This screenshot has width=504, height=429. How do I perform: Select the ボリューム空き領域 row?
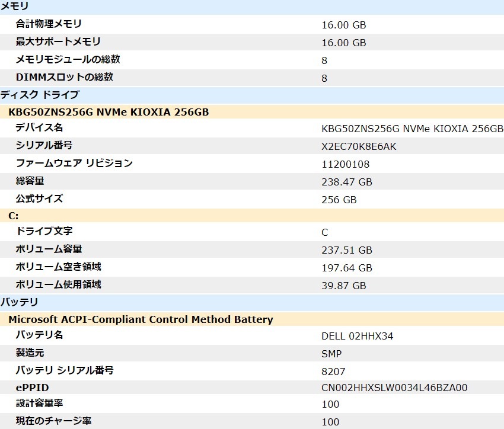(x=178, y=267)
